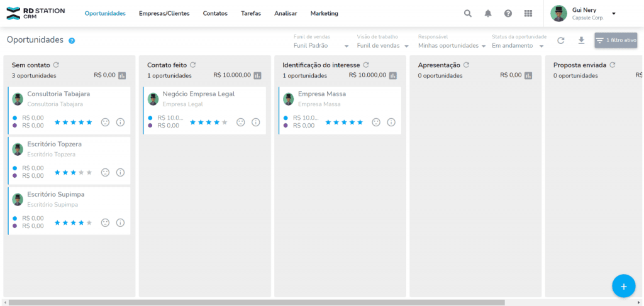Go to the Empresas/Clientes tab

[164, 13]
